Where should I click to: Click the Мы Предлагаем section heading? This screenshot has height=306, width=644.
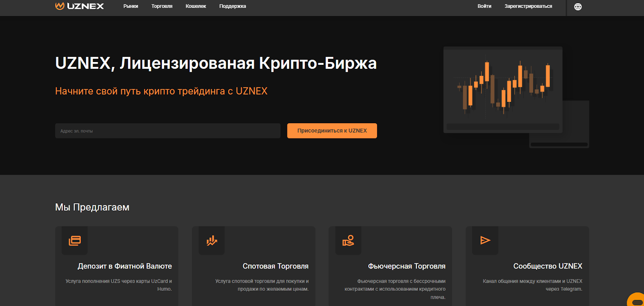pyautogui.click(x=92, y=207)
